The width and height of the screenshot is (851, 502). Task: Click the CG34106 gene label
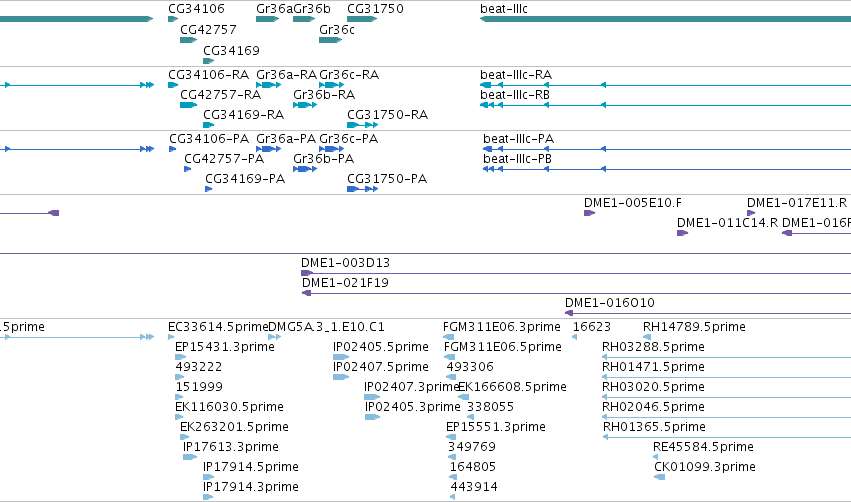pos(196,9)
